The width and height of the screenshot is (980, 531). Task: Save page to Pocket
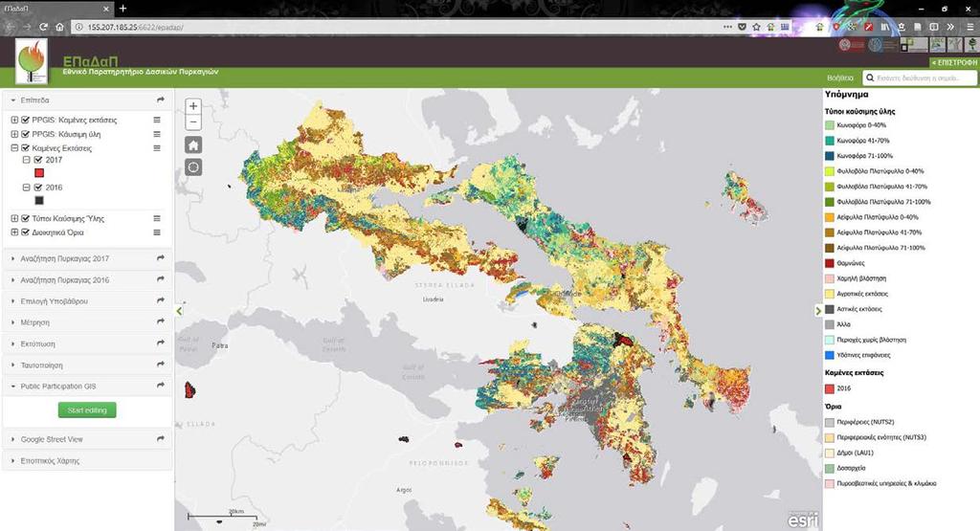point(742,27)
